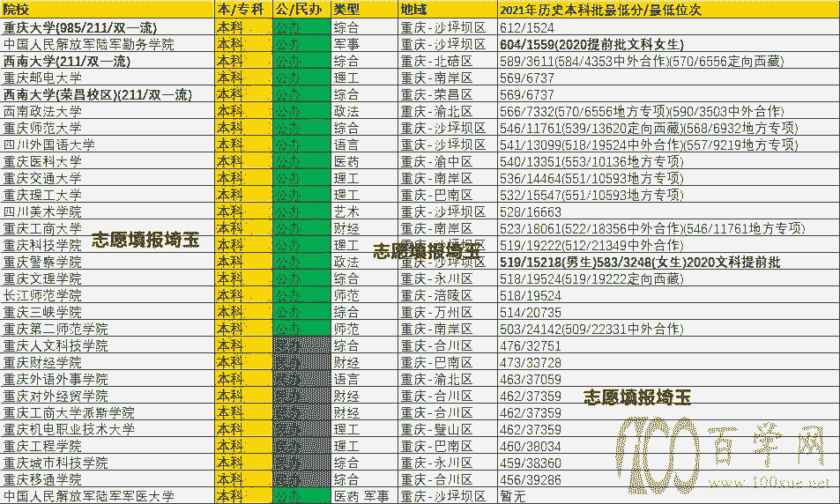Viewport: 840px width, 504px height.
Task: Click the 艺术 type cell
Action: tap(364, 211)
